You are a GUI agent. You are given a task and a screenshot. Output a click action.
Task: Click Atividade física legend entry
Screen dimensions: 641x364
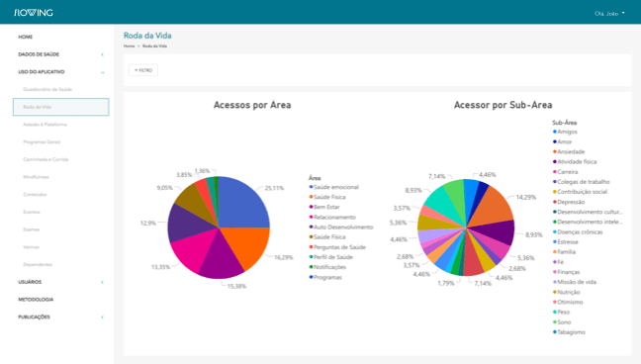[x=575, y=162]
